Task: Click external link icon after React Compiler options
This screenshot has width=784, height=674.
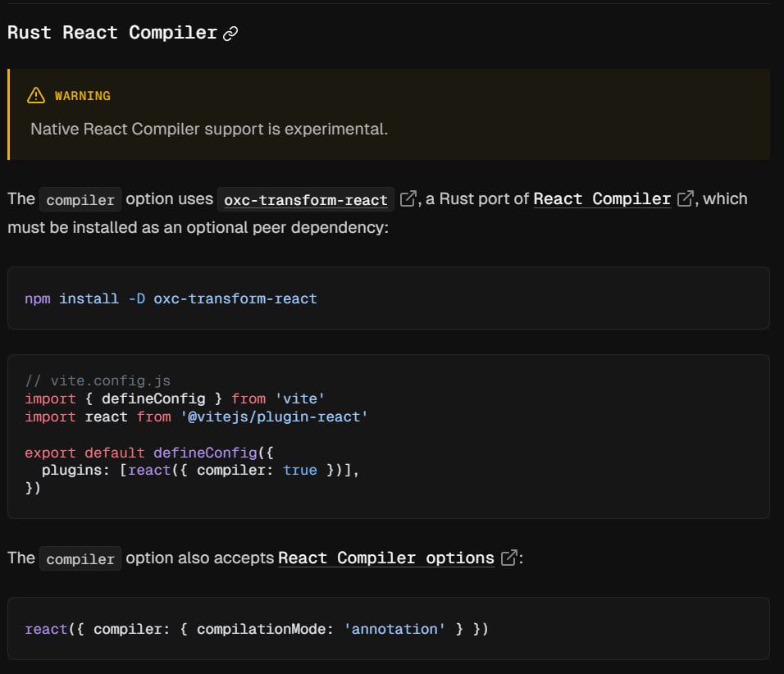Action: [508, 558]
